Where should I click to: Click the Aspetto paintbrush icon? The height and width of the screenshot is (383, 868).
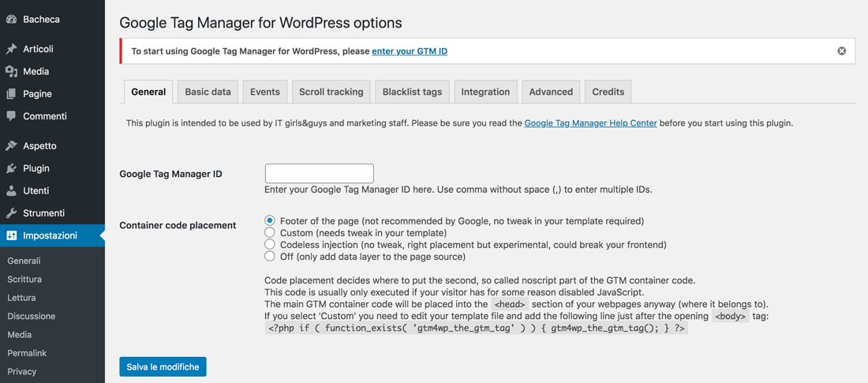coord(11,146)
